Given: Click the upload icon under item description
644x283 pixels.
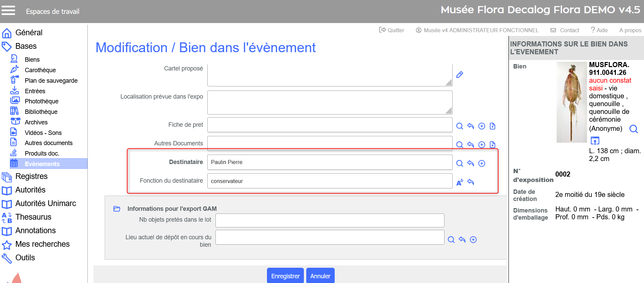Looking at the screenshot, I should 595,141.
